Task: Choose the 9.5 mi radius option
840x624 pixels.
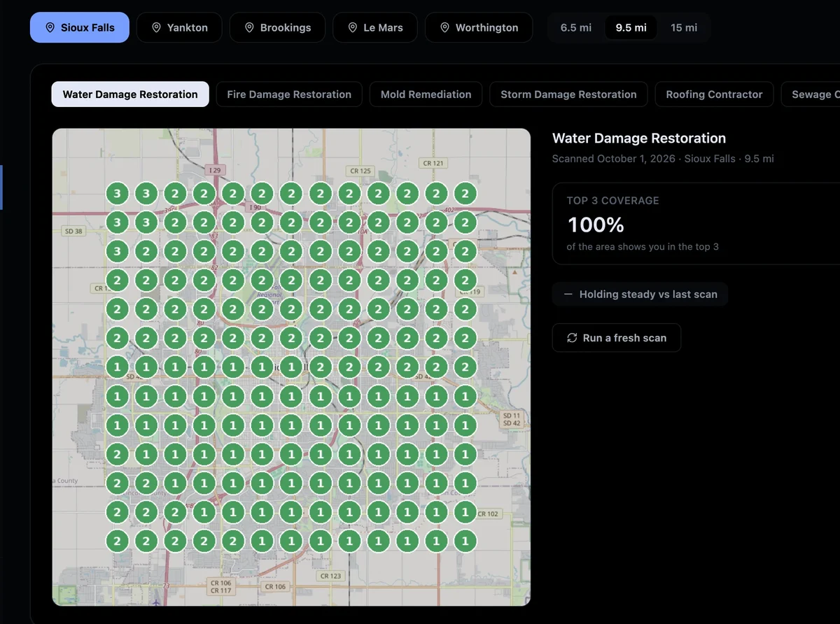Action: (631, 27)
